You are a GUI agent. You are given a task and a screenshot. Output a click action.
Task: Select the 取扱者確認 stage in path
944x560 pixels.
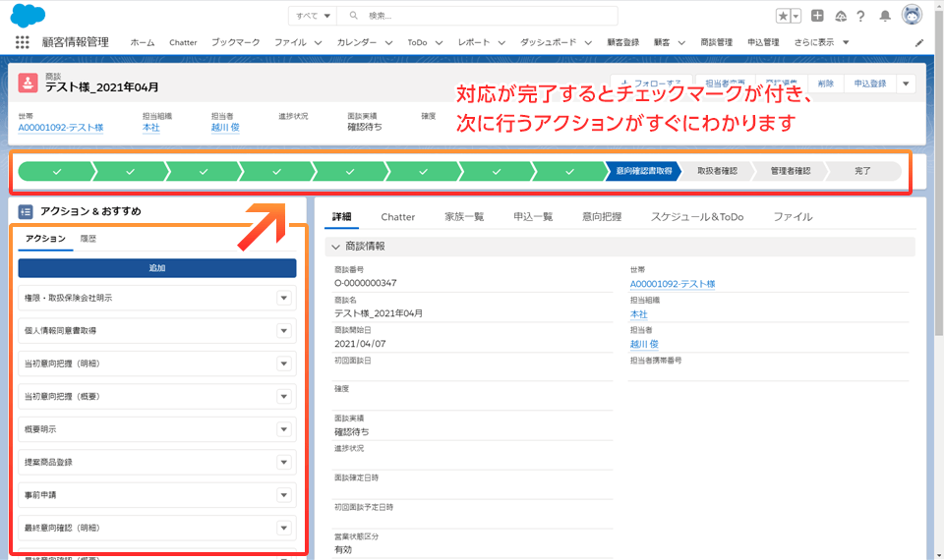(x=717, y=171)
